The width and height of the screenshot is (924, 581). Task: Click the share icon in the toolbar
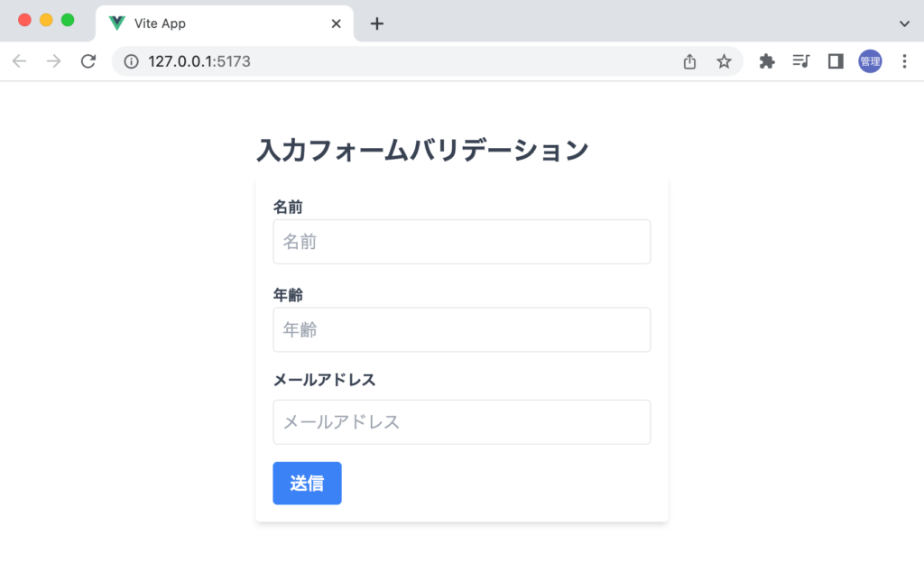(x=689, y=61)
